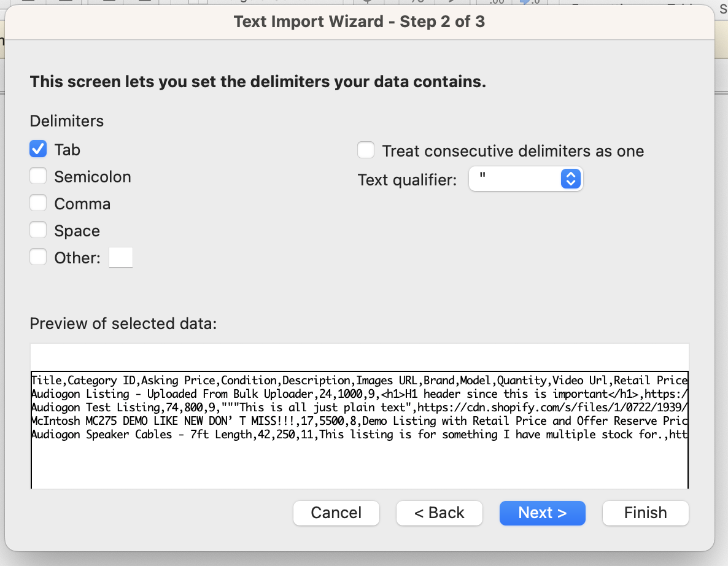This screenshot has height=566, width=728.
Task: Toggle Treat consecutive delimiters as one
Action: point(366,150)
